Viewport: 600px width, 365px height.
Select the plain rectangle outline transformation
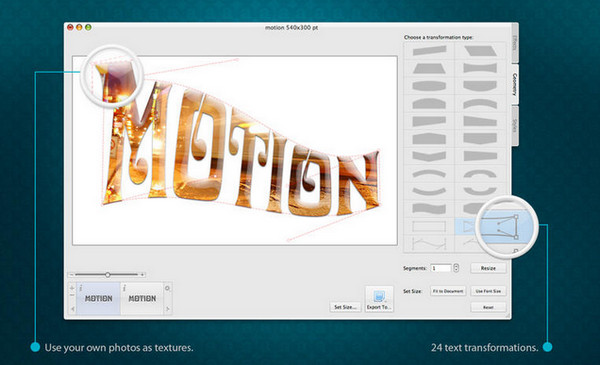click(x=429, y=226)
